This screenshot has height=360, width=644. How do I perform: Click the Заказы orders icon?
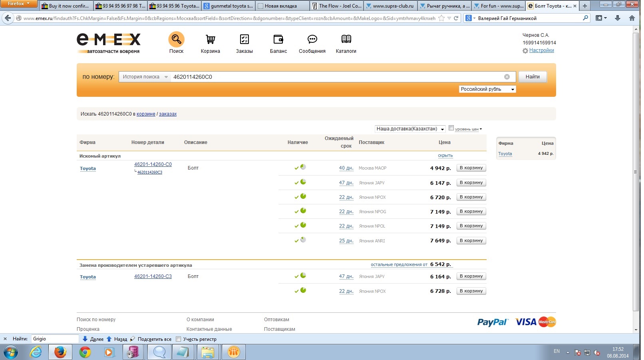click(x=244, y=40)
